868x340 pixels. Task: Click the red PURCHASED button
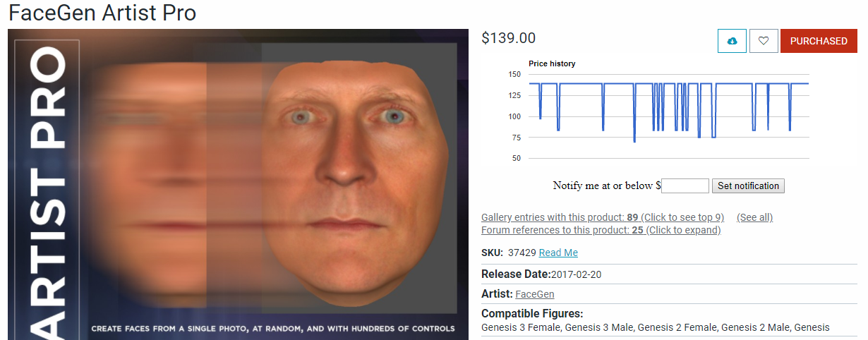tap(819, 41)
